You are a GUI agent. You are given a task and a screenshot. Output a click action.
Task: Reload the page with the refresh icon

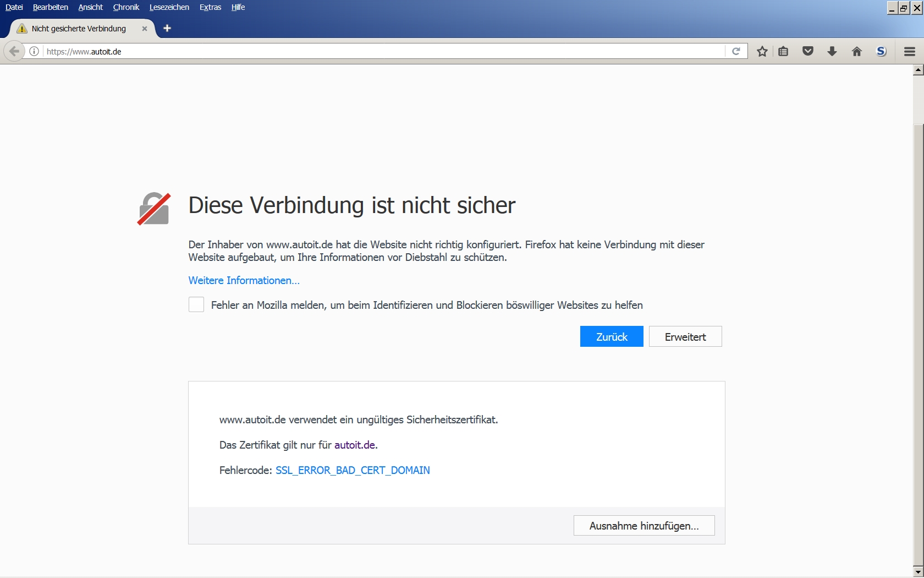[x=736, y=52]
